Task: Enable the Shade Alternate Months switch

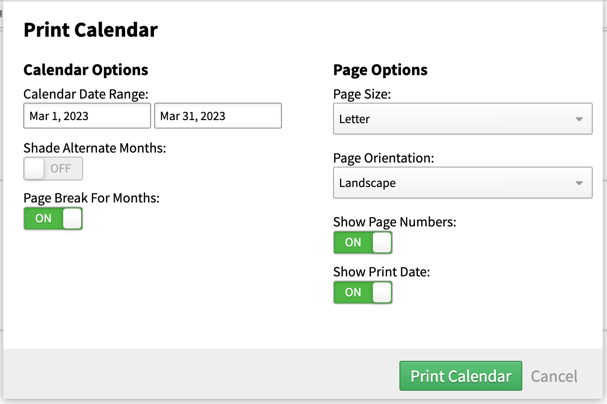Action: [53, 169]
